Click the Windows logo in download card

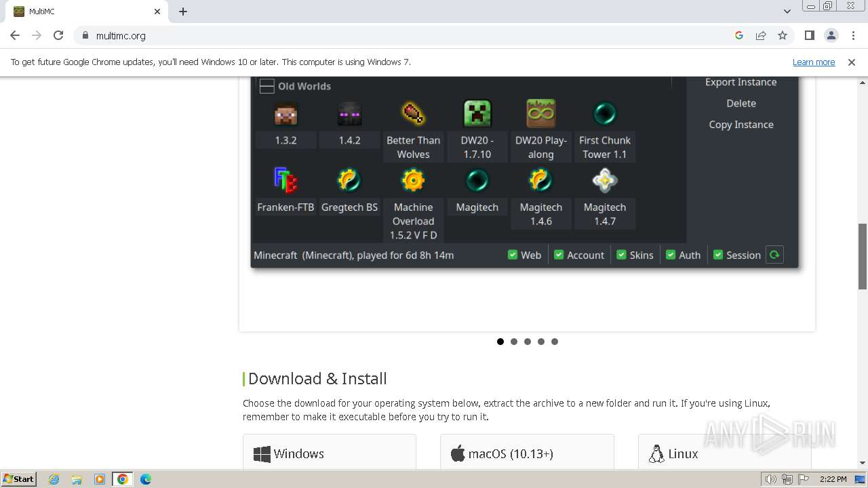262,454
